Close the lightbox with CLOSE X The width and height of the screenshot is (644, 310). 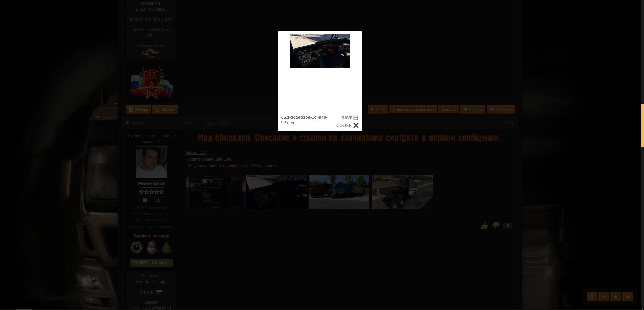[348, 125]
